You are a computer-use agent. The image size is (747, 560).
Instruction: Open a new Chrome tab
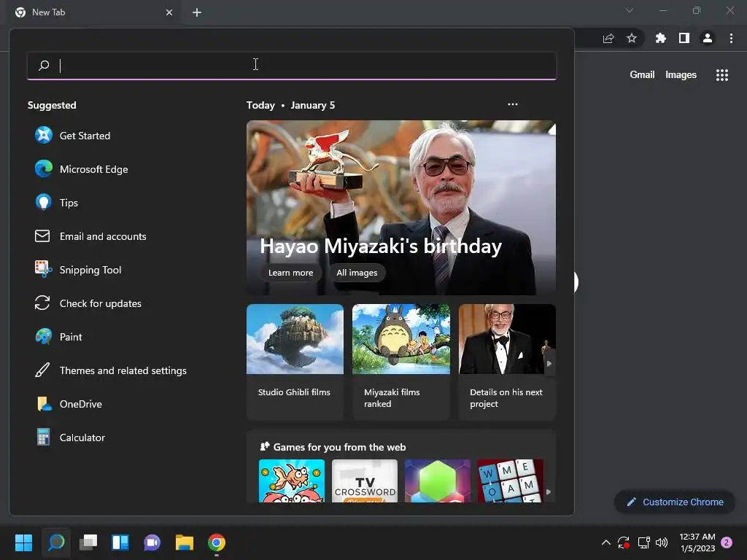tap(197, 12)
